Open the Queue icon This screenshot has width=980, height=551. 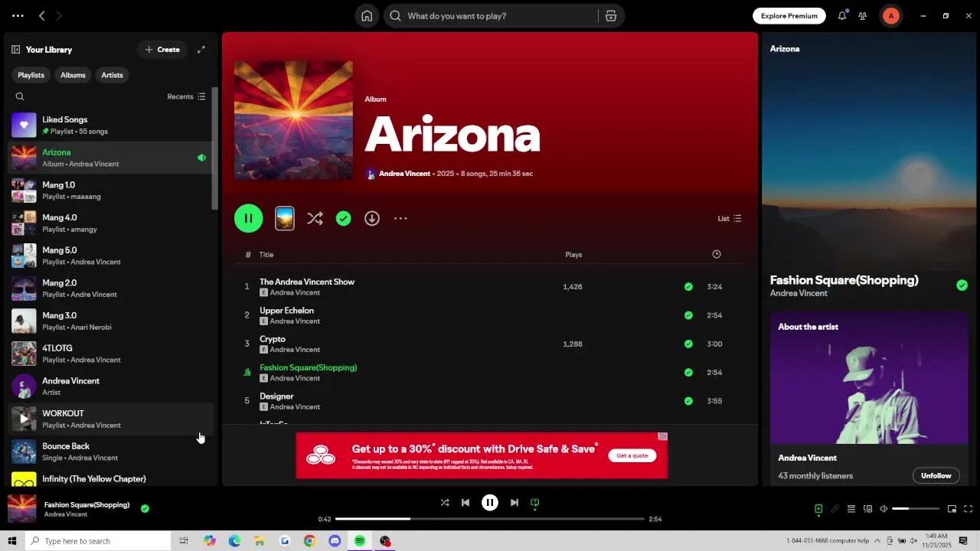click(851, 509)
